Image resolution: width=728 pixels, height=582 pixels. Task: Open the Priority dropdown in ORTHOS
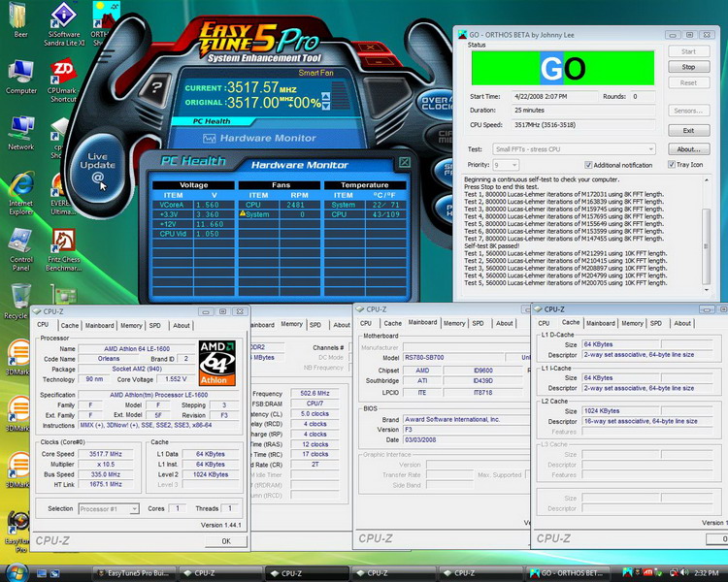tap(513, 165)
